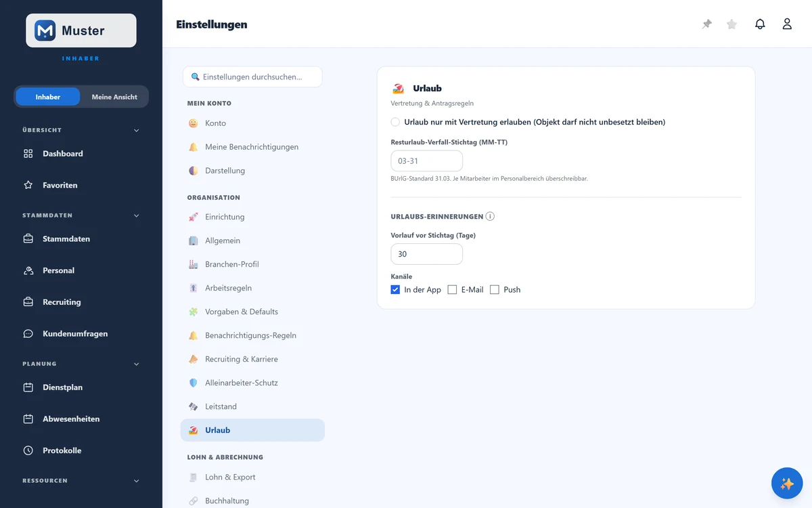Open Konto settings
The height and width of the screenshot is (508, 812).
pyautogui.click(x=252, y=123)
